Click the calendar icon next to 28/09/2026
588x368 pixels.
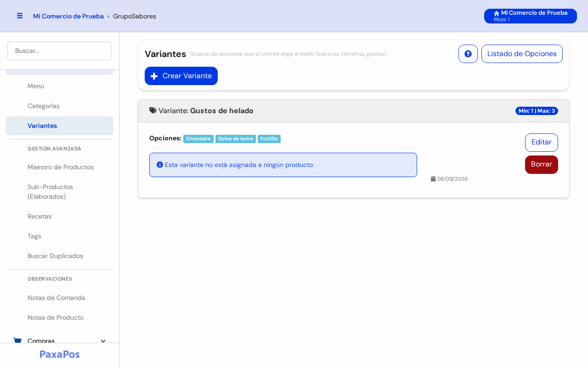tap(433, 178)
